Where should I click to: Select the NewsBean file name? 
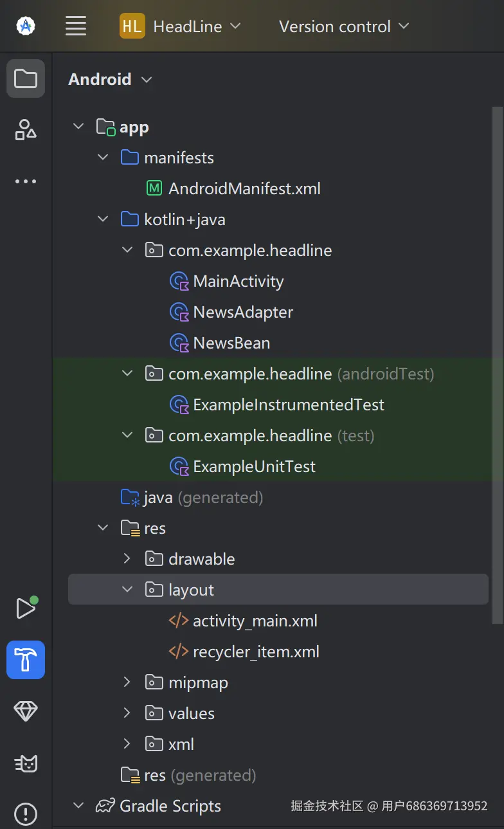pos(231,343)
